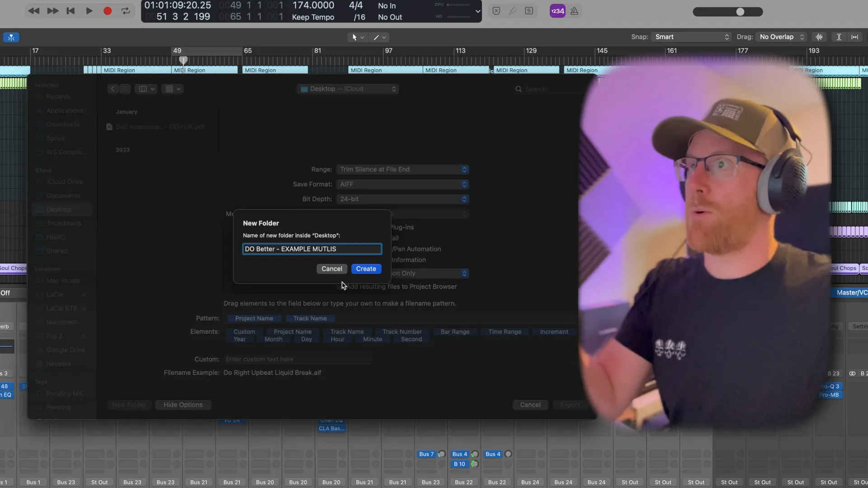The height and width of the screenshot is (488, 868).
Task: Click the playhead marker in the ruler
Action: (x=183, y=60)
